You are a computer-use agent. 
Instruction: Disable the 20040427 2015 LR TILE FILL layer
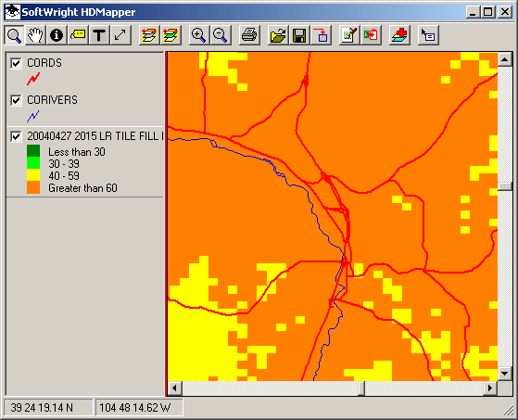coord(16,136)
